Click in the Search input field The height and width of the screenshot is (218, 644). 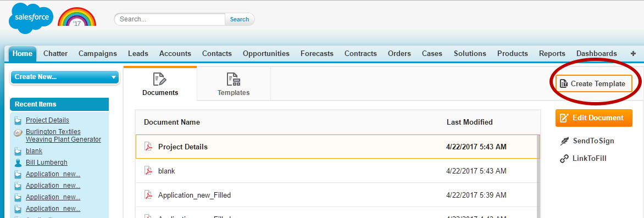point(170,19)
